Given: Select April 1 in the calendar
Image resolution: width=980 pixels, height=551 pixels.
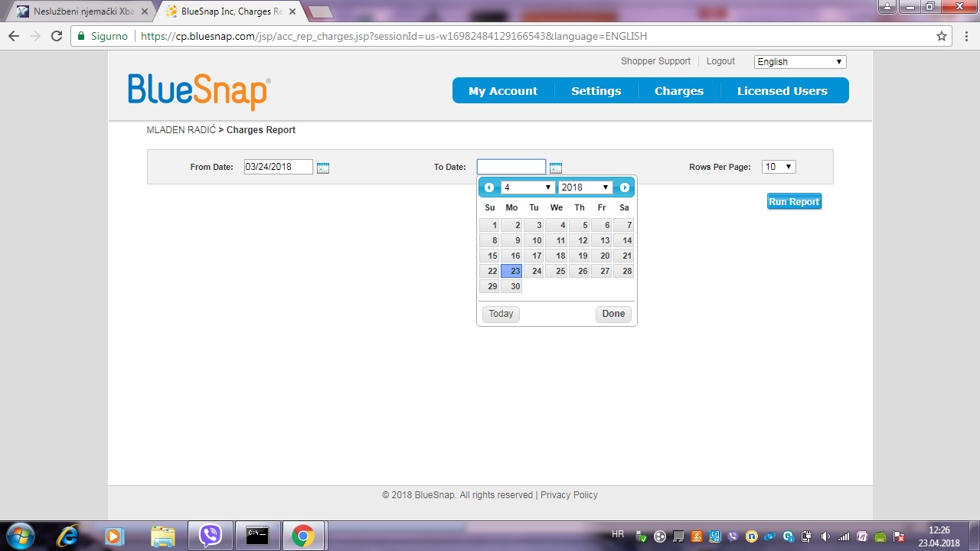Looking at the screenshot, I should point(489,225).
